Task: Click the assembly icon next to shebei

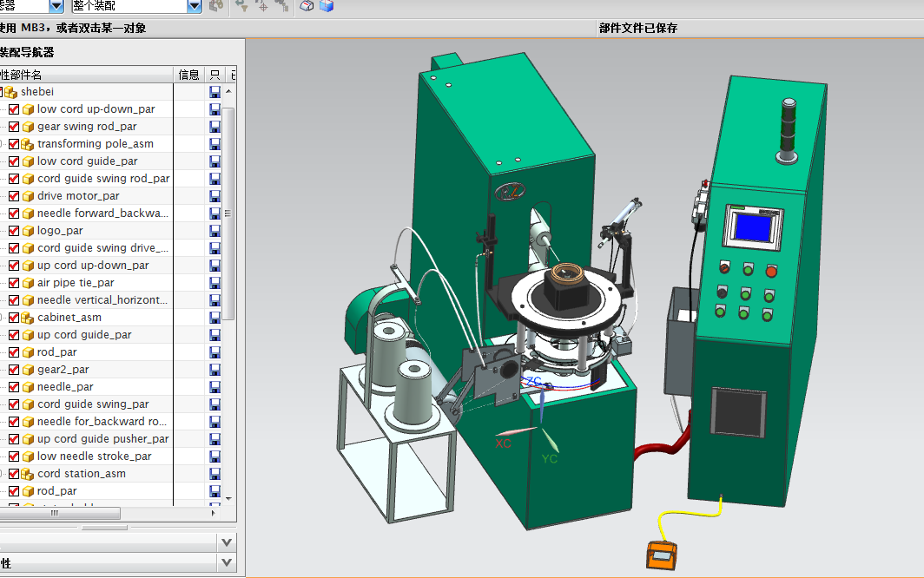Action: (x=11, y=92)
